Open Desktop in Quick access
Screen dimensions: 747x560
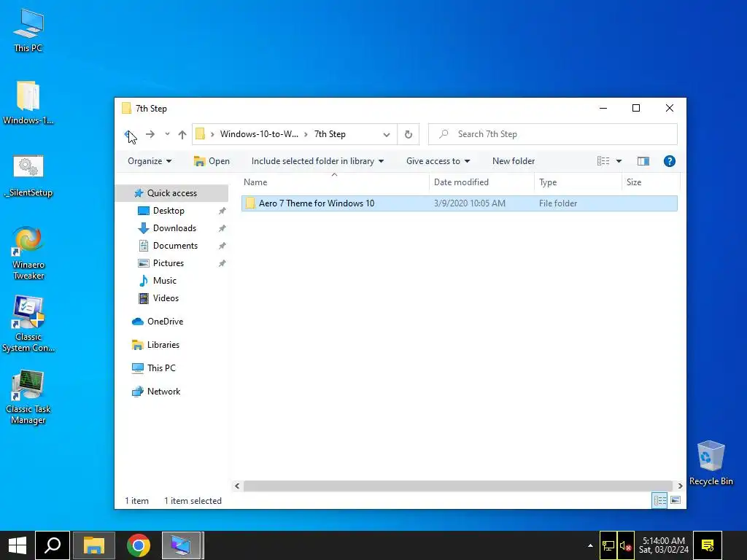coord(169,211)
